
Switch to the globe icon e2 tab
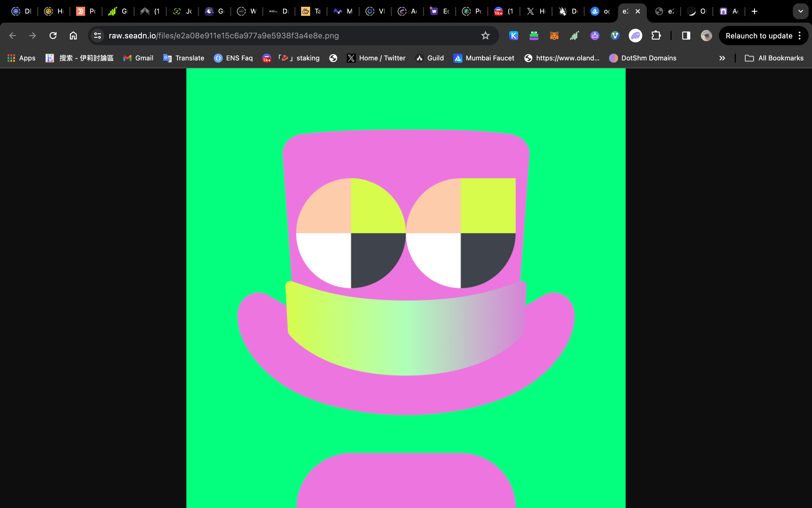[x=665, y=11]
